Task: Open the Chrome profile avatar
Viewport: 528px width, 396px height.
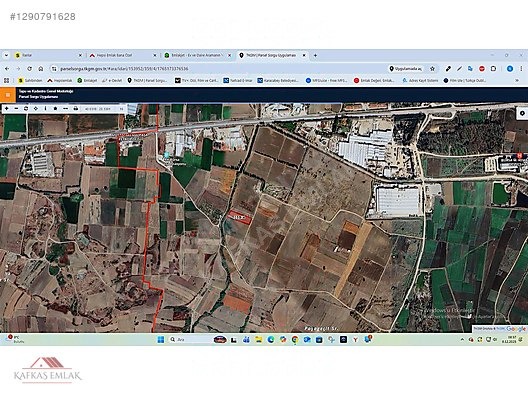Action: pyautogui.click(x=510, y=69)
